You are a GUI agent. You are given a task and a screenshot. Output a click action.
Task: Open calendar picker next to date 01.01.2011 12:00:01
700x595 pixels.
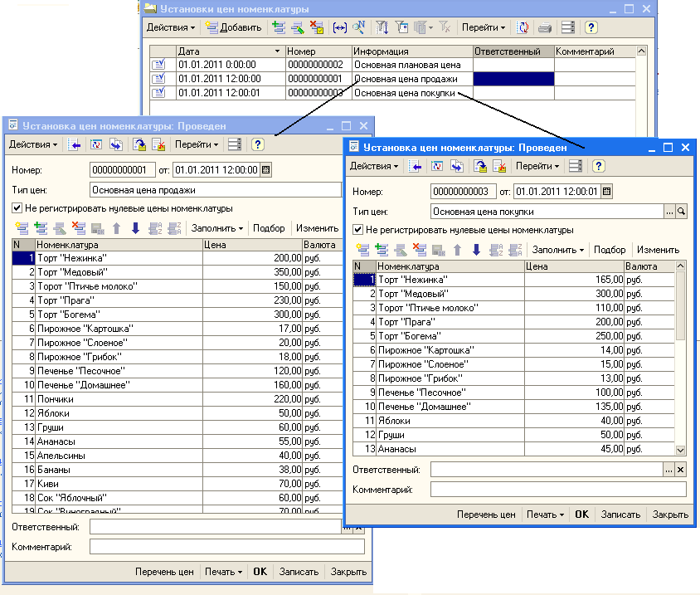point(606,192)
